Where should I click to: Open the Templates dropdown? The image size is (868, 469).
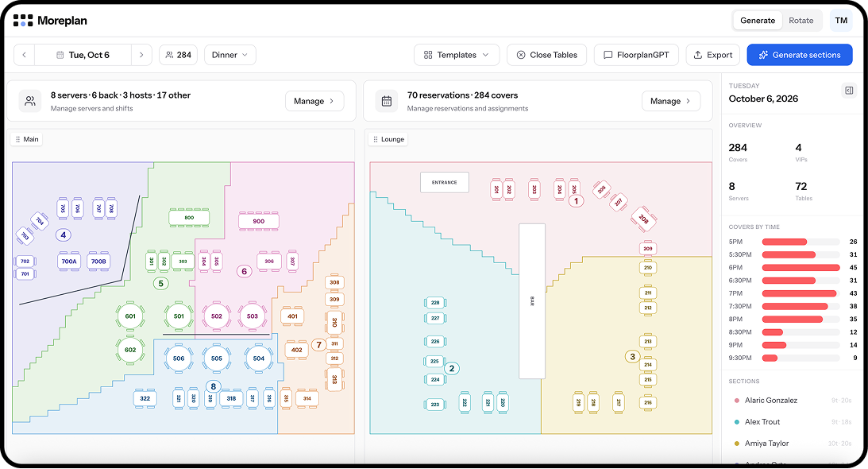point(457,55)
